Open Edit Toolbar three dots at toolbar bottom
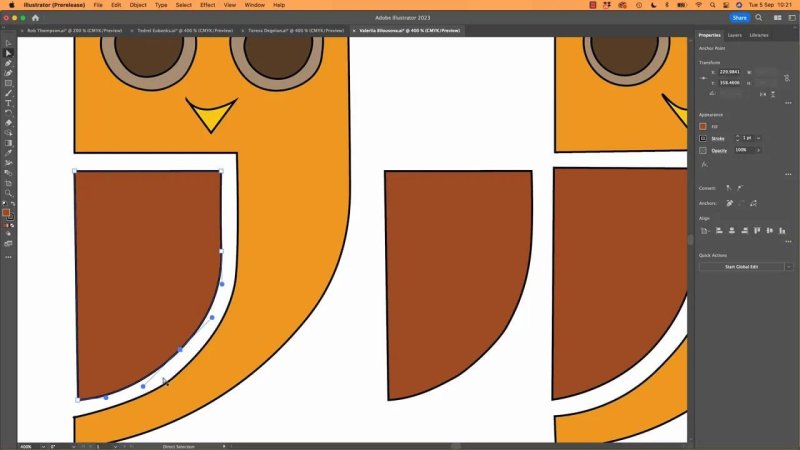 pyautogui.click(x=8, y=257)
